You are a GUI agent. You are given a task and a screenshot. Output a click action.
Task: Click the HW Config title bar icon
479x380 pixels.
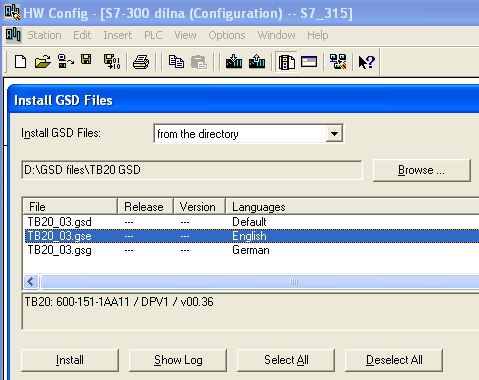tap(12, 13)
